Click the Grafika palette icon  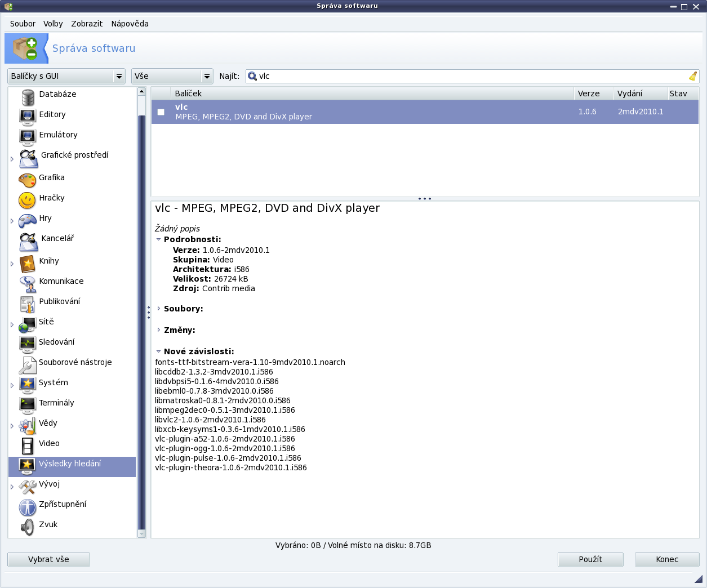point(27,181)
